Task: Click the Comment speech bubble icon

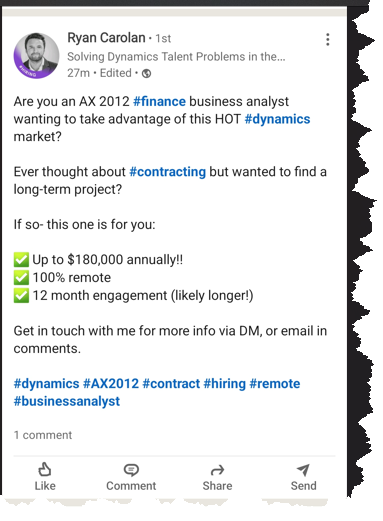Action: [x=131, y=470]
